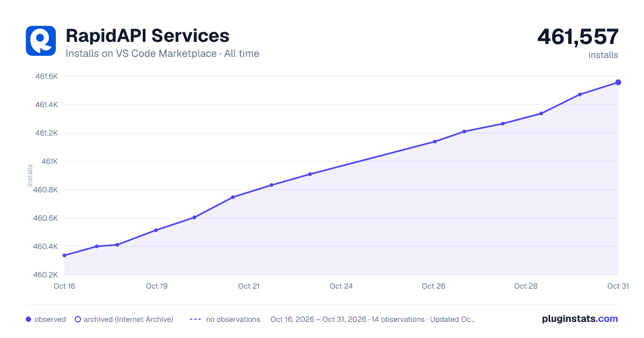Click the vertical 'installs' axis title
Viewport: 644px width, 338px height.
tap(30, 175)
